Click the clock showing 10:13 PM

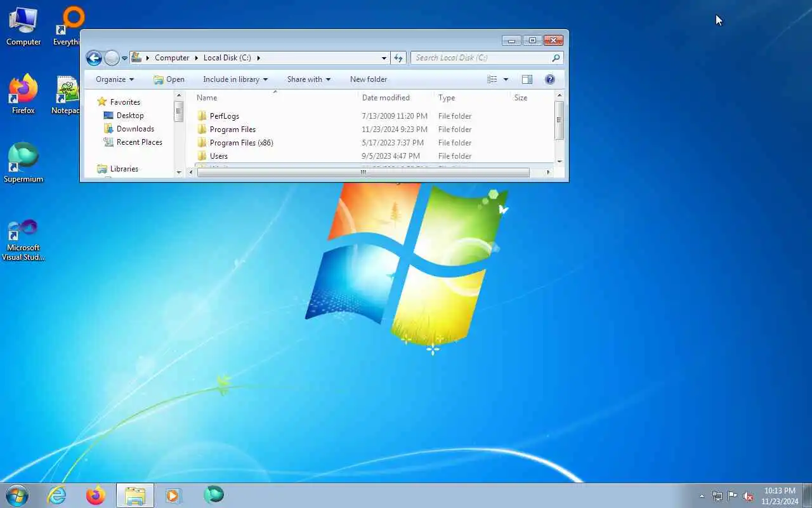coord(780,491)
